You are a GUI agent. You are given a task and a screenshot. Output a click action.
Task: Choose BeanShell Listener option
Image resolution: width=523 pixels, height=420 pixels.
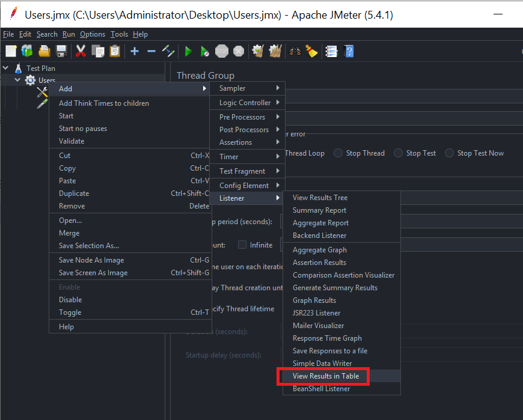(341, 389)
